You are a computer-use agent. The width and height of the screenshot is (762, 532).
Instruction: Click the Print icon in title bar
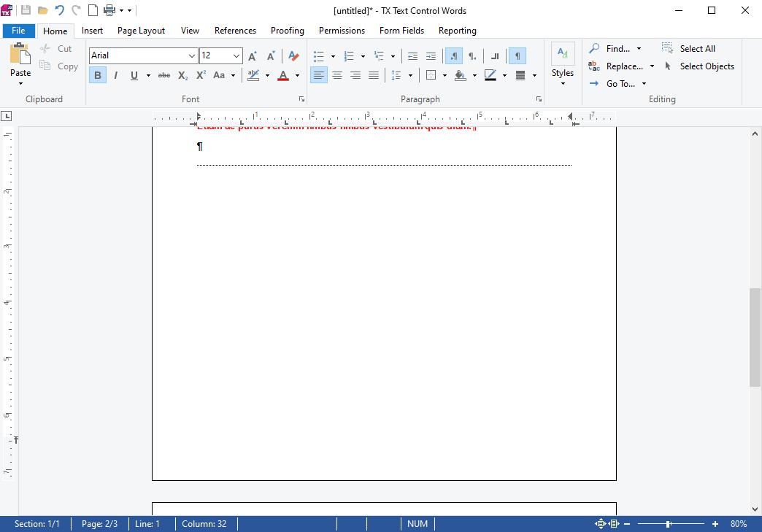(109, 10)
